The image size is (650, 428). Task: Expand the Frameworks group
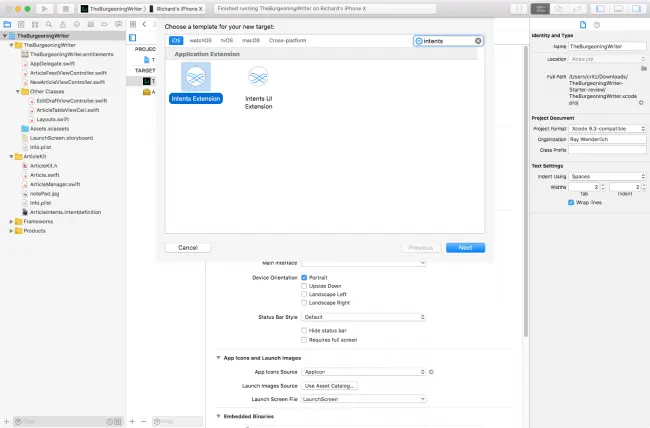click(11, 221)
